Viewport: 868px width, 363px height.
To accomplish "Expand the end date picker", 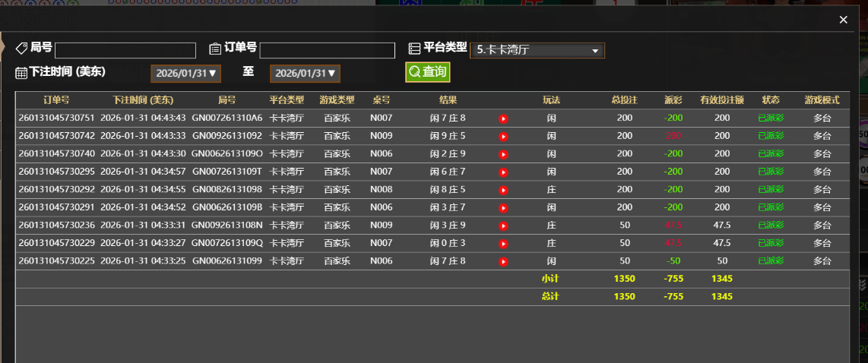I will 305,74.
